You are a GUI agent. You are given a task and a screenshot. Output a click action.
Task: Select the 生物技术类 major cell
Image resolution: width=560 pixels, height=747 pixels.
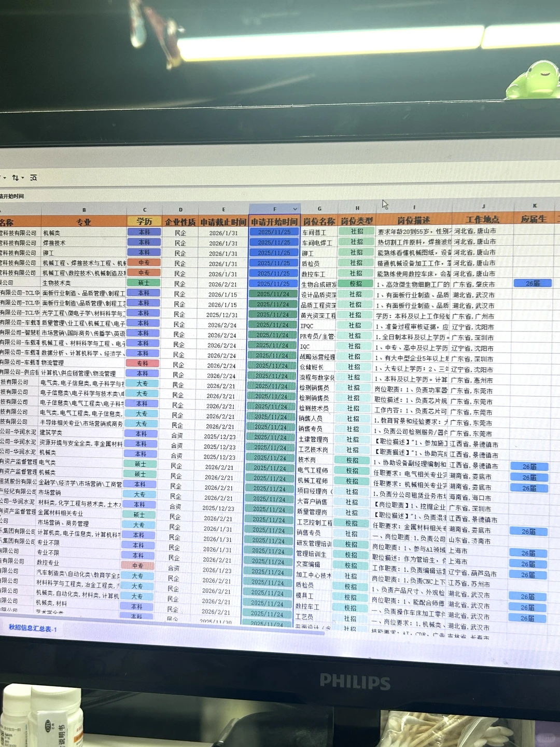[83, 283]
